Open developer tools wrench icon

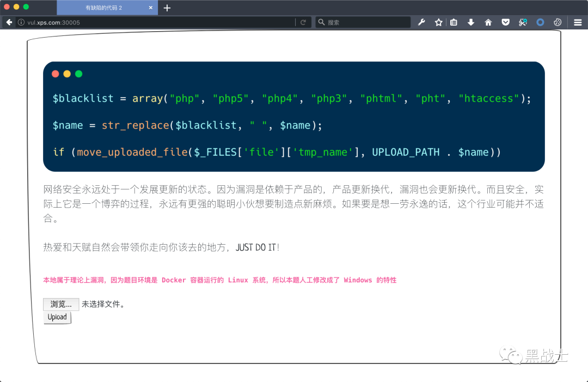point(421,22)
